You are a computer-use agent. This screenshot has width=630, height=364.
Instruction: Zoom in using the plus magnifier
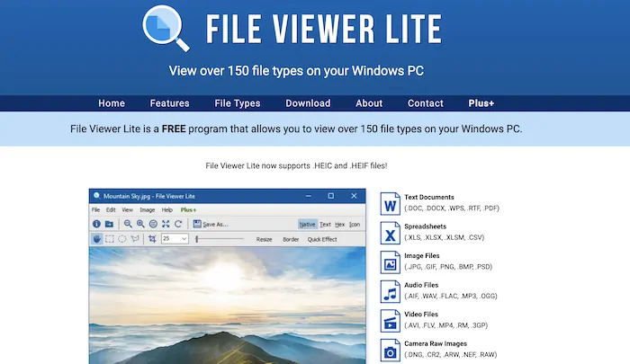pos(140,224)
